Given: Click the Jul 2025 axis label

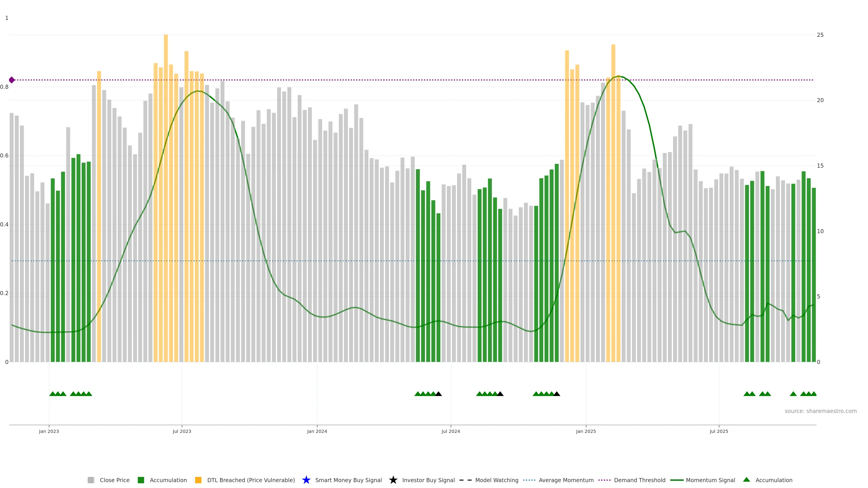Looking at the screenshot, I should [719, 431].
